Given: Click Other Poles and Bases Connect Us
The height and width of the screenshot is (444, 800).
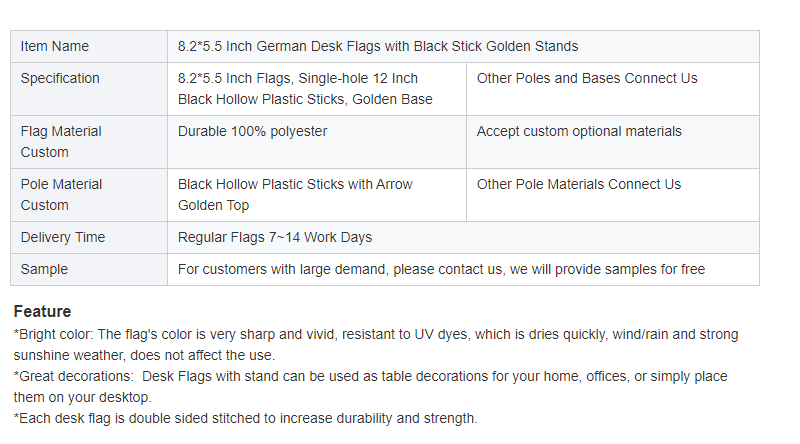Looking at the screenshot, I should [x=587, y=78].
